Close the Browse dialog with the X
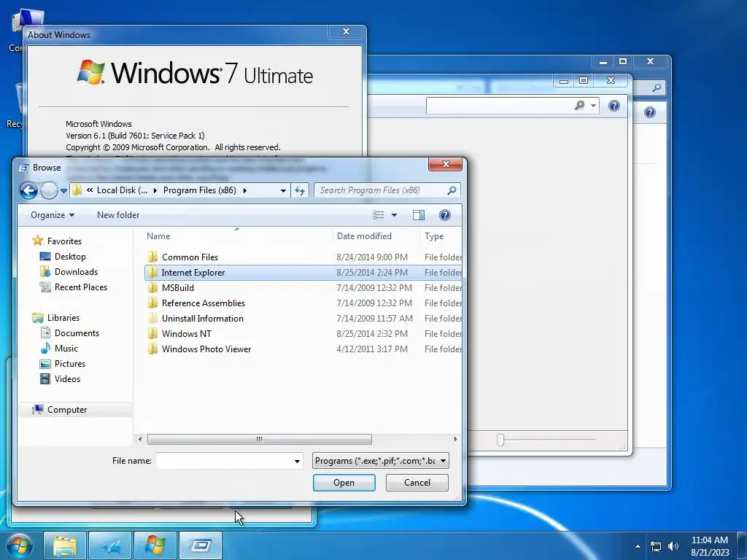Image resolution: width=747 pixels, height=560 pixels. pyautogui.click(x=446, y=164)
